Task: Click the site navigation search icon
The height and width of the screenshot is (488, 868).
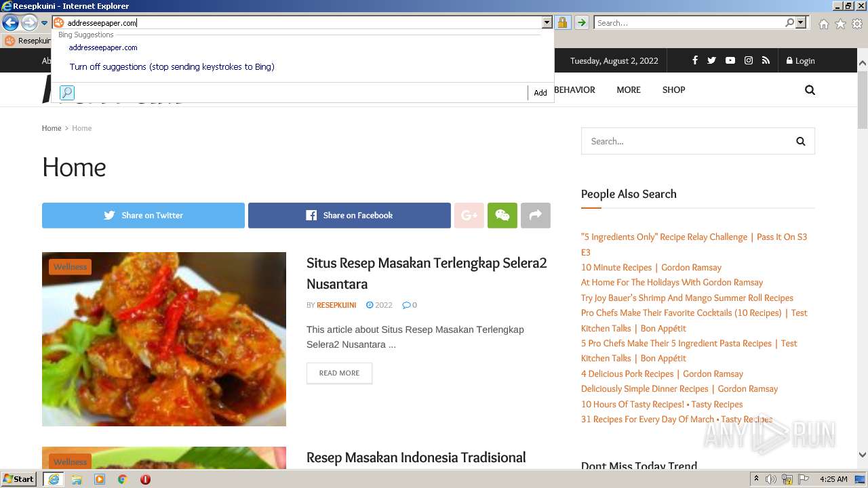Action: (x=810, y=89)
